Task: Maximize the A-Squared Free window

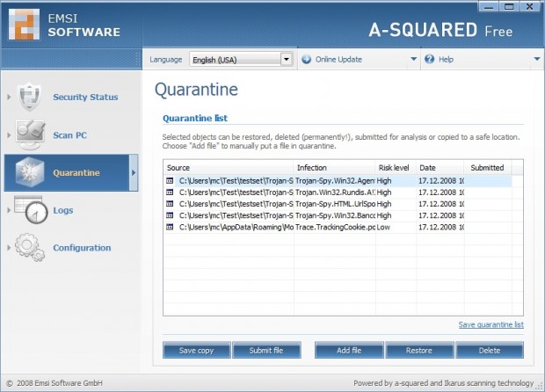Action: coord(509,6)
